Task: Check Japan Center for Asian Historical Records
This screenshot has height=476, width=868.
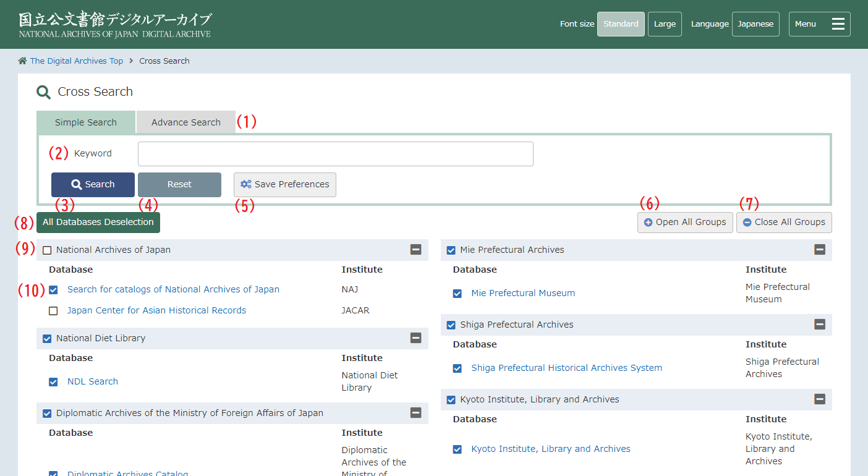Action: [x=53, y=311]
